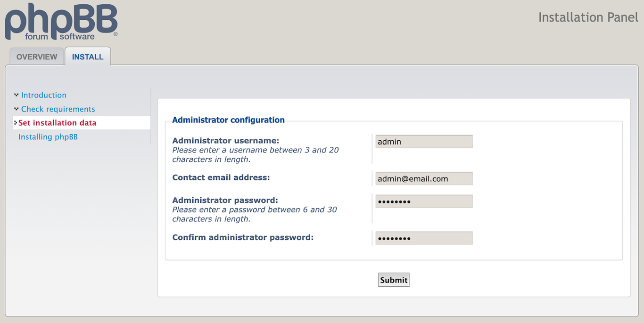Click the Administrator username field

click(423, 141)
